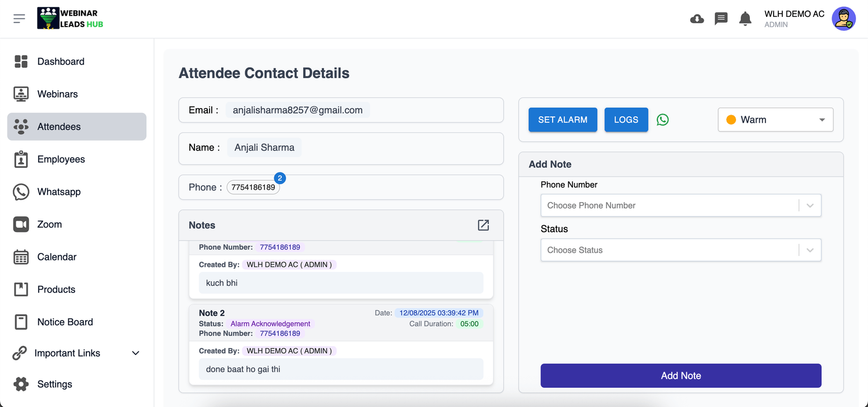Go to Dashboard in sidebar
The width and height of the screenshot is (868, 407).
[61, 61]
